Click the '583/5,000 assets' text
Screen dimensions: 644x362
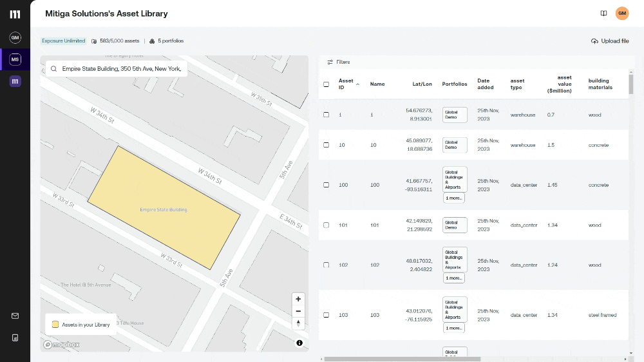[120, 41]
